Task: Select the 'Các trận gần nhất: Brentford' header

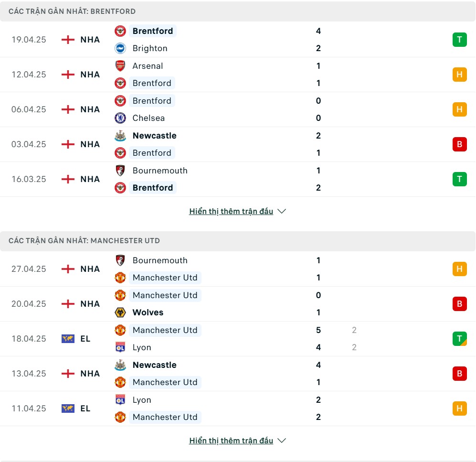Action: click(x=238, y=11)
